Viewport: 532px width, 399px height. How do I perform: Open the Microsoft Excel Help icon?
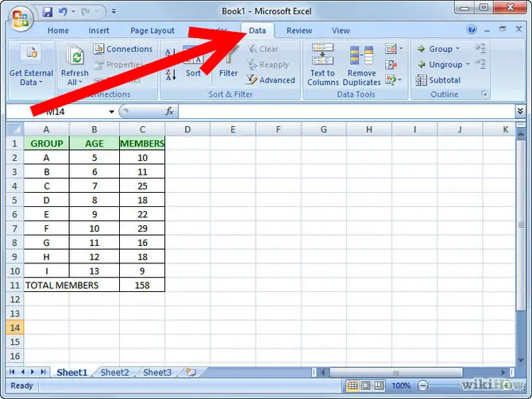[x=473, y=29]
